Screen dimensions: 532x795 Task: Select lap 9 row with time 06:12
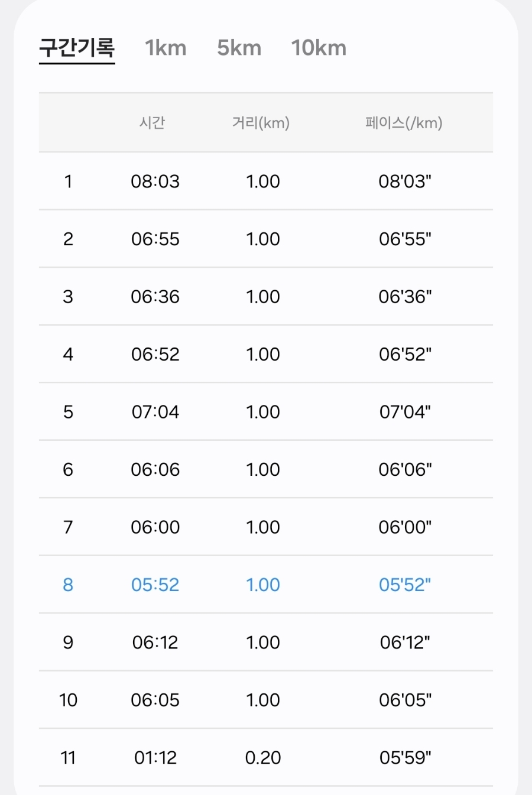pyautogui.click(x=266, y=642)
